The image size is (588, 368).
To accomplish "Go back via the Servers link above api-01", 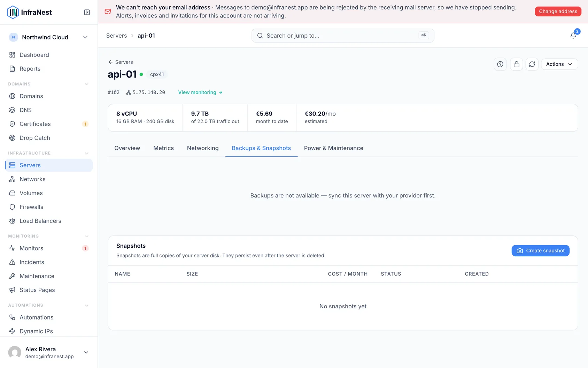I will [x=121, y=62].
